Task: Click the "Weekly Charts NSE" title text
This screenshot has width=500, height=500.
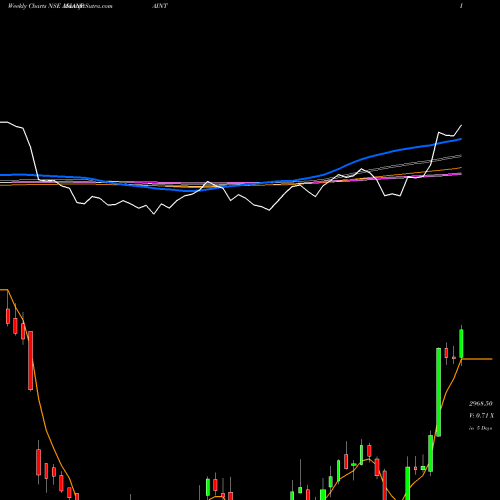Action: pos(35,6)
